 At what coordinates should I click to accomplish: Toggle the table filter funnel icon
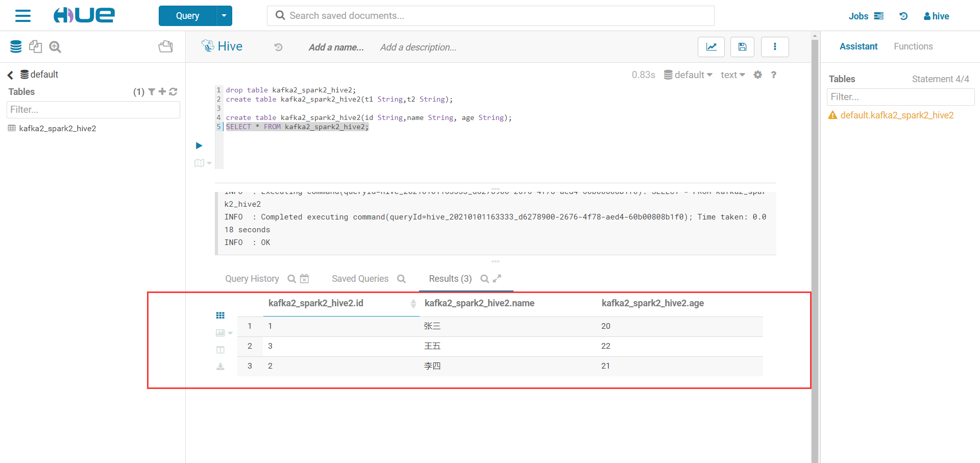152,92
